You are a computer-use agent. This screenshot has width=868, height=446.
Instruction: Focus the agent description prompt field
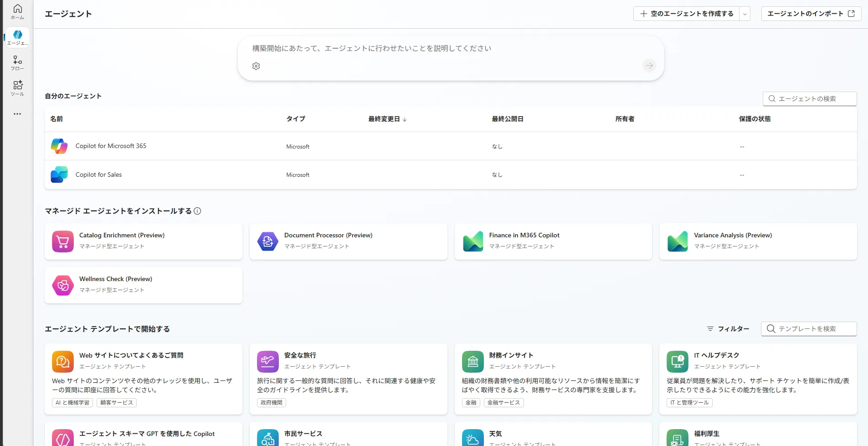[x=451, y=48]
